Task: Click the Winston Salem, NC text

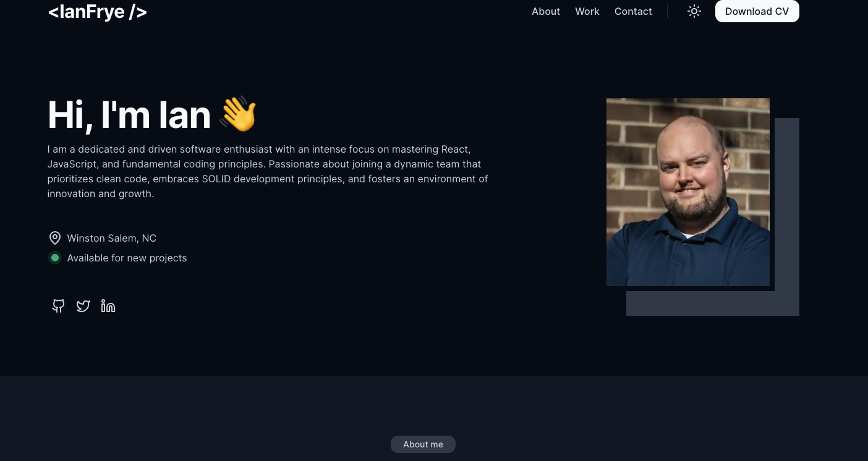Action: pyautogui.click(x=112, y=238)
